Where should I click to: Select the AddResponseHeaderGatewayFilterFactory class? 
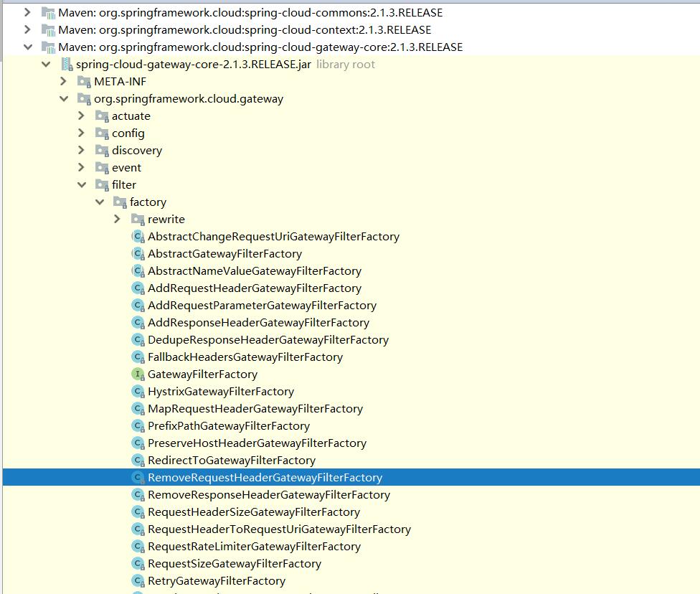point(258,322)
